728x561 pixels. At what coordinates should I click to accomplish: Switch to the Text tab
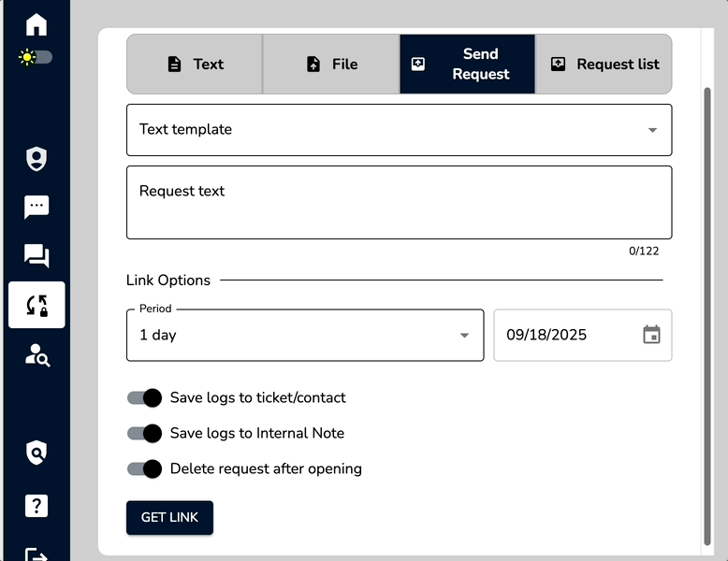pos(195,64)
